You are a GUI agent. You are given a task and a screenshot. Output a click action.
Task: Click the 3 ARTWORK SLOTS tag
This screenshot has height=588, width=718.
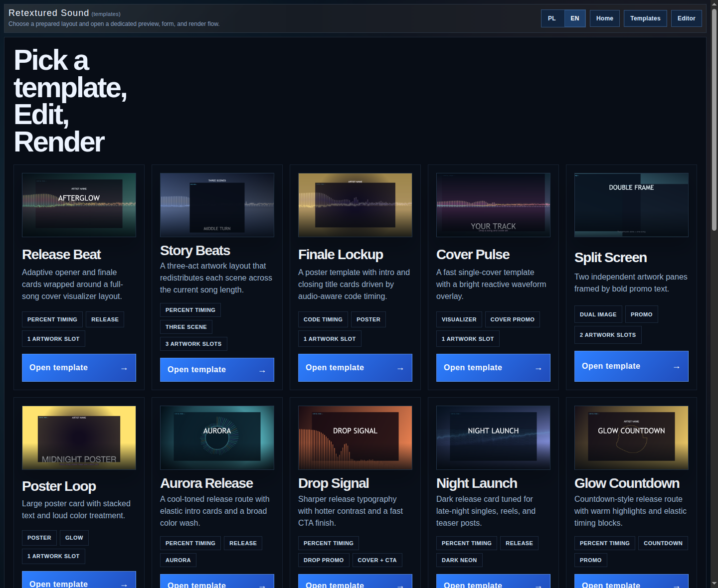click(x=193, y=344)
